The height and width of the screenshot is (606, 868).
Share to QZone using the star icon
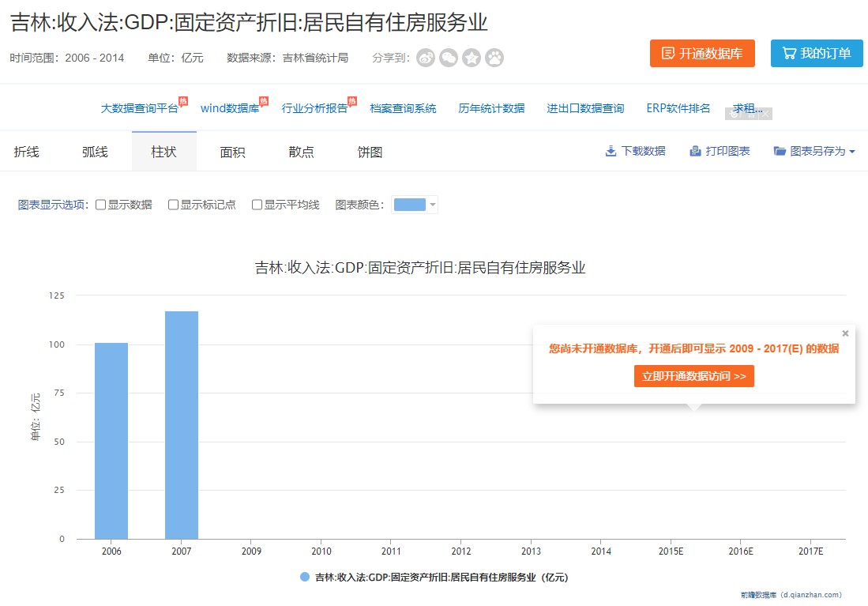[472, 58]
